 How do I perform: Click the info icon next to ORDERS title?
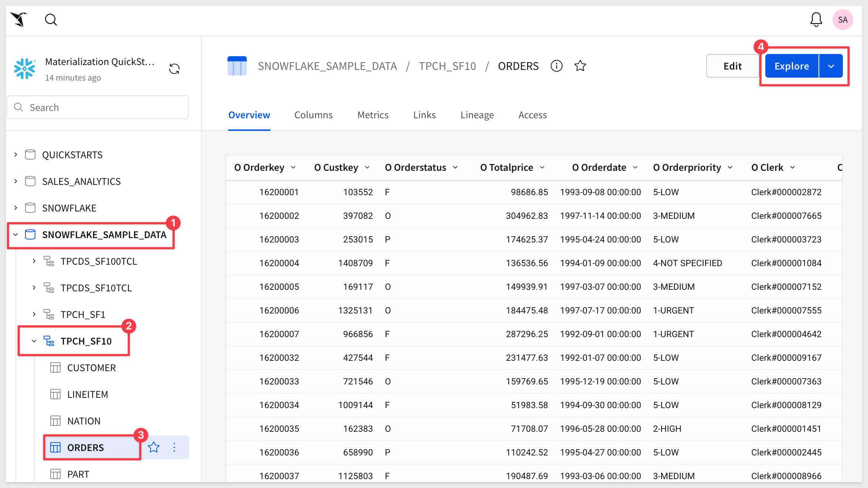click(x=556, y=66)
